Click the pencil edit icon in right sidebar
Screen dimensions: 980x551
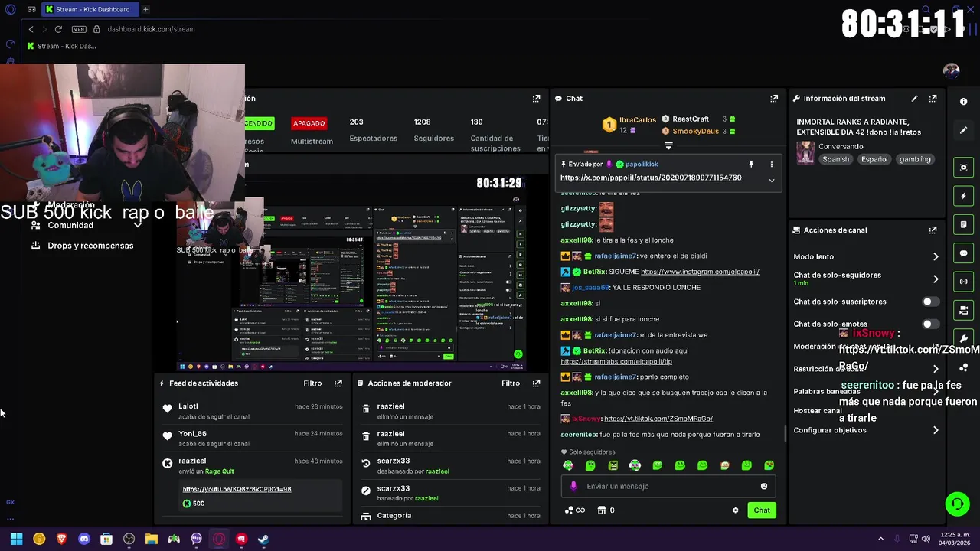pos(964,130)
